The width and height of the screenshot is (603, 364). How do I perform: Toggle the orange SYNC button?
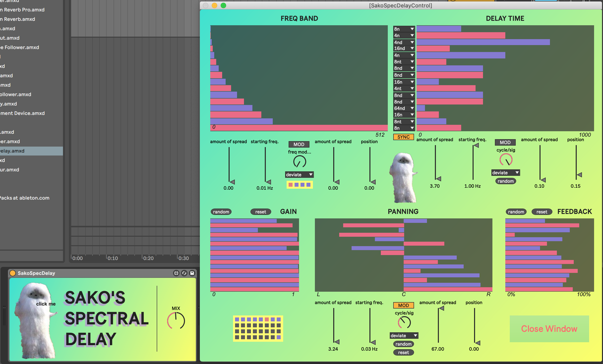tap(403, 137)
